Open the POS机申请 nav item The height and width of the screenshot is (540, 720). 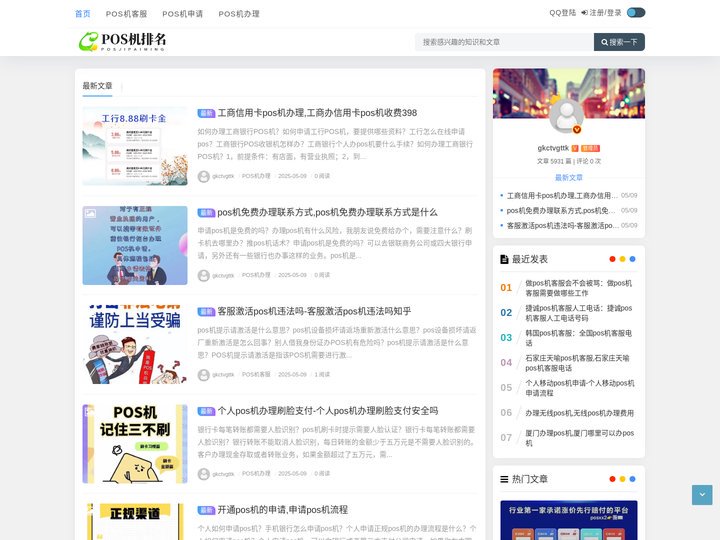(x=183, y=14)
